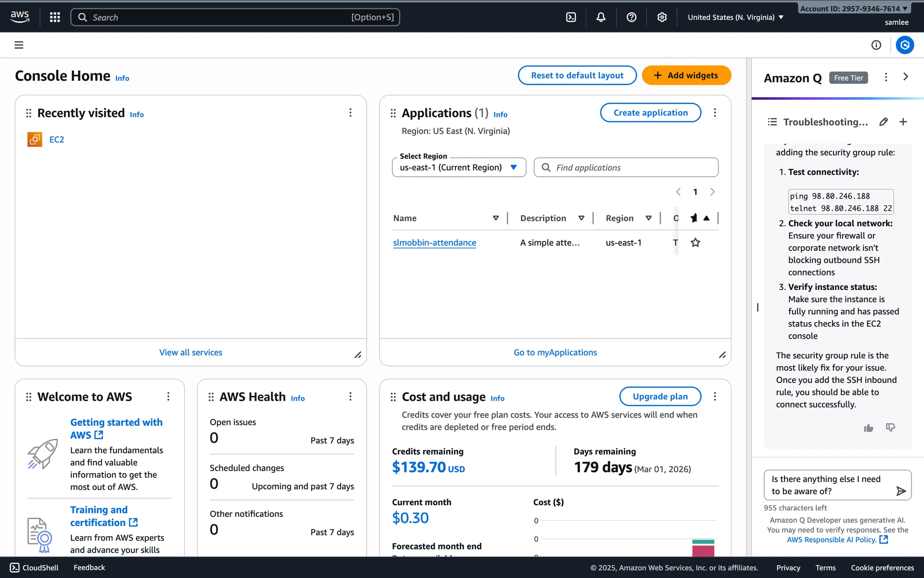
Task: Click the thumbs down feedback icon
Action: (x=890, y=428)
